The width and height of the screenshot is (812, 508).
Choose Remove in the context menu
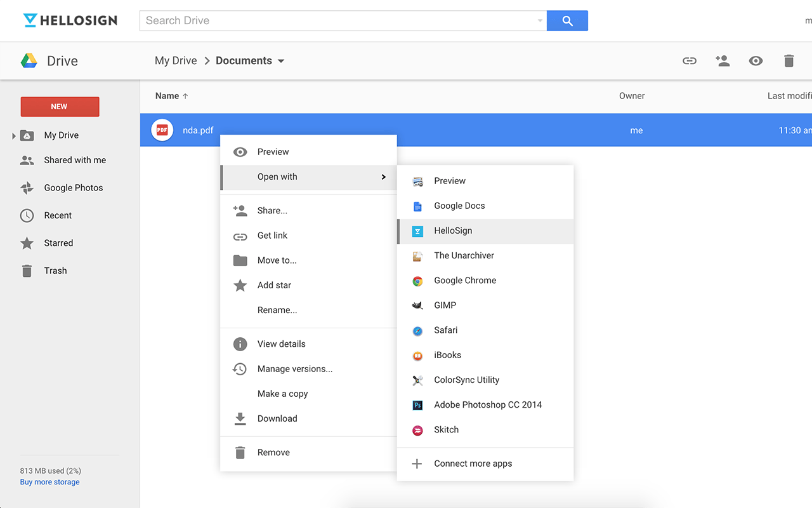click(308, 452)
